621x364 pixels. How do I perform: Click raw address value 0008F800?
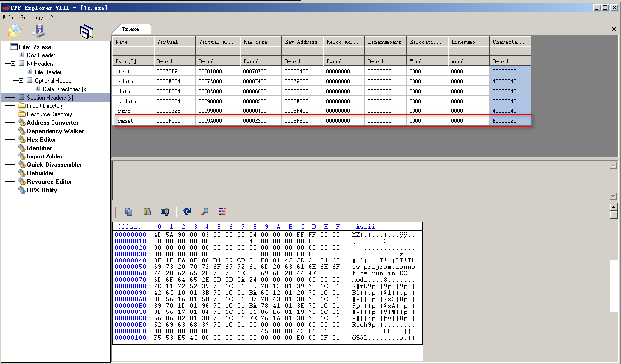click(x=303, y=121)
